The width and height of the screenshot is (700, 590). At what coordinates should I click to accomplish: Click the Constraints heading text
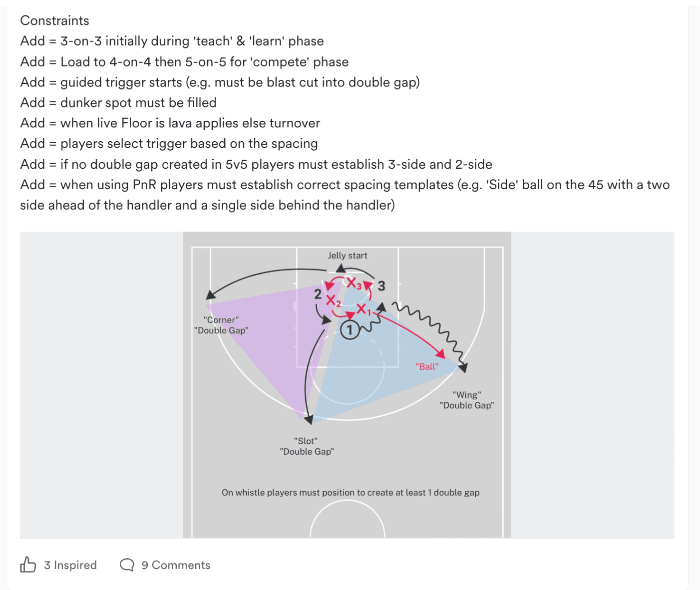[x=54, y=20]
